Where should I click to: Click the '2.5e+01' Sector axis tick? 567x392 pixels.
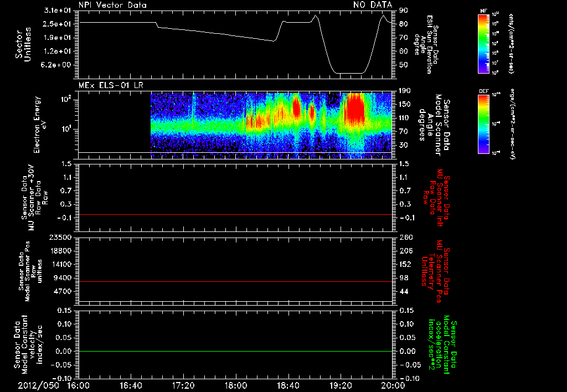click(x=57, y=24)
